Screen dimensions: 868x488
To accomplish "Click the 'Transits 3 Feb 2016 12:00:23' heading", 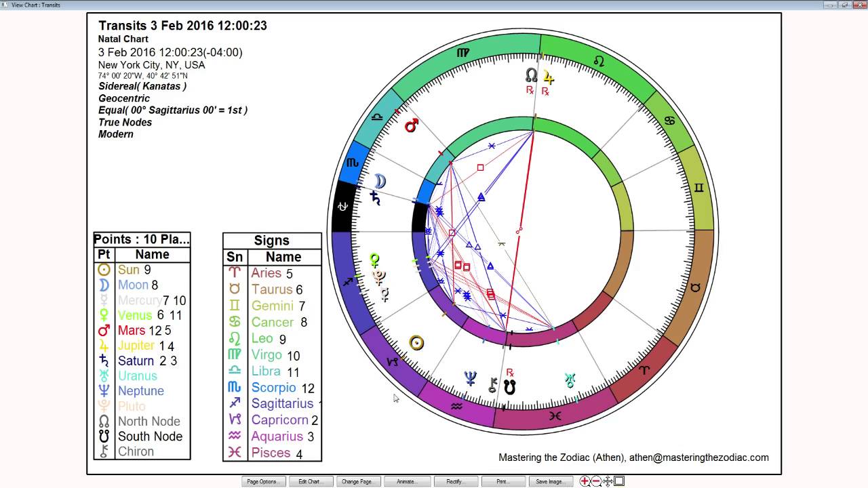I will click(x=182, y=26).
